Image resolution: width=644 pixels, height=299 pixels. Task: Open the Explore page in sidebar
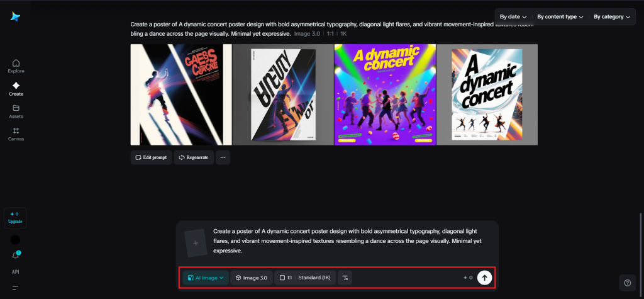pos(16,65)
